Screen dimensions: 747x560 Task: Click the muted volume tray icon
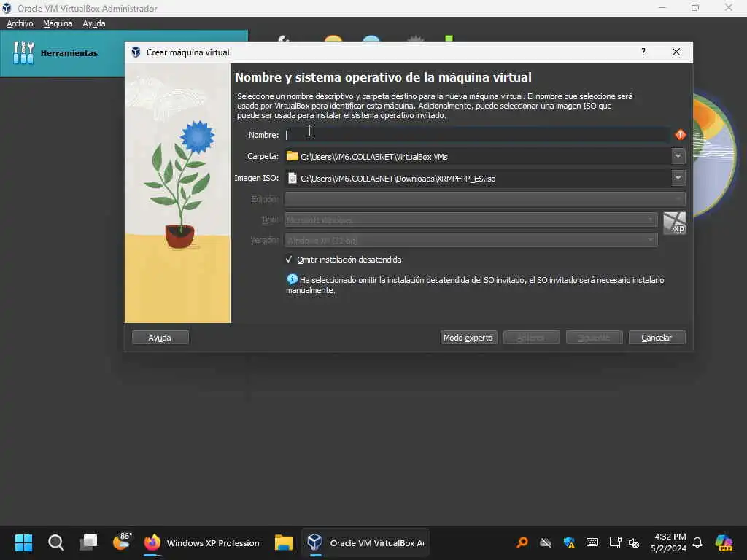coord(634,542)
